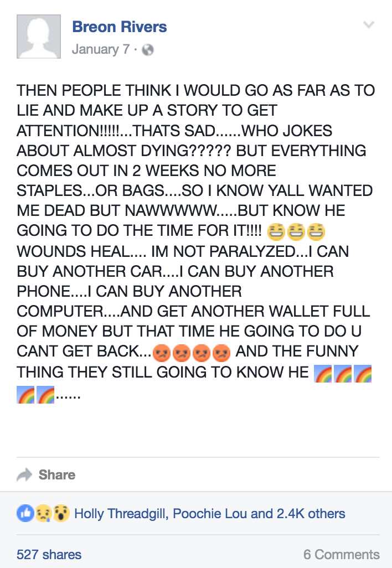392x568 pixels.
Task: Click the Breon Rivers name link
Action: point(119,27)
